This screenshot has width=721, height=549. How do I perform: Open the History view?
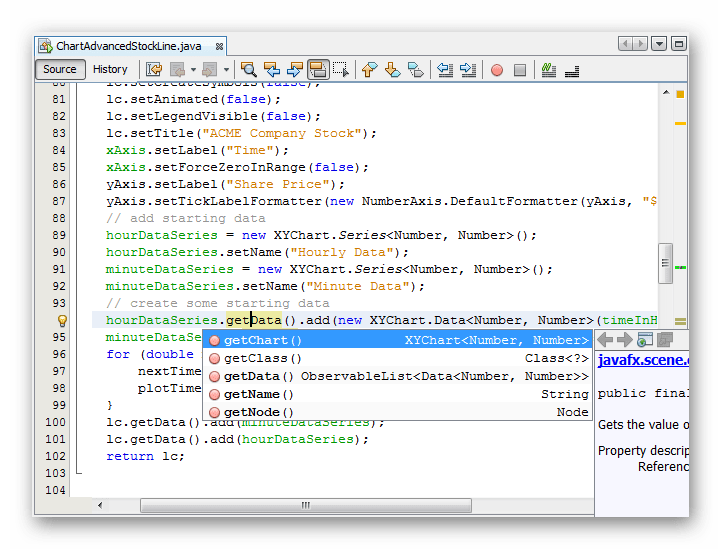click(x=110, y=69)
